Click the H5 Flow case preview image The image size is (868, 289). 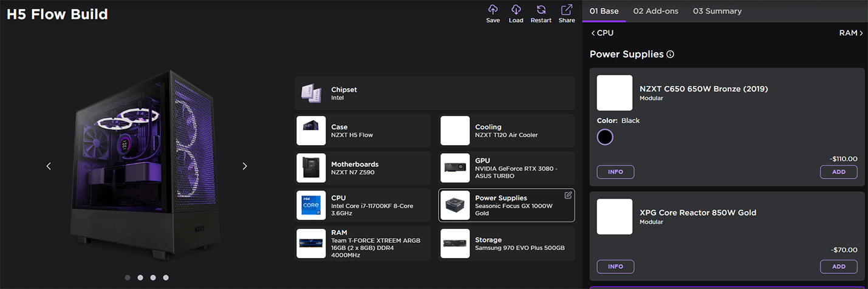click(x=146, y=165)
